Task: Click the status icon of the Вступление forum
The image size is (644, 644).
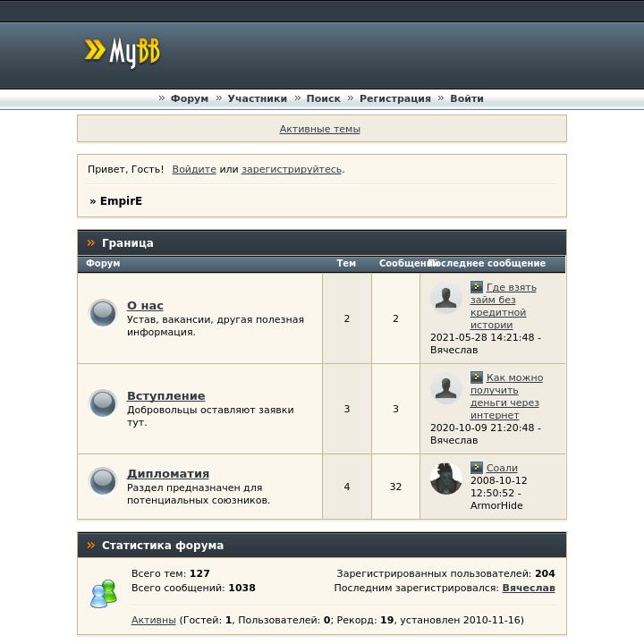Action: (103, 403)
